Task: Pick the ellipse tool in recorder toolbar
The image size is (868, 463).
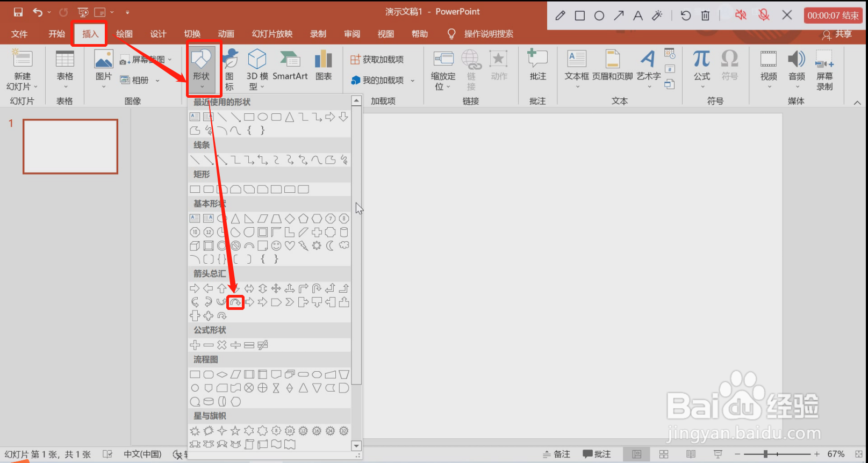Action: (599, 16)
